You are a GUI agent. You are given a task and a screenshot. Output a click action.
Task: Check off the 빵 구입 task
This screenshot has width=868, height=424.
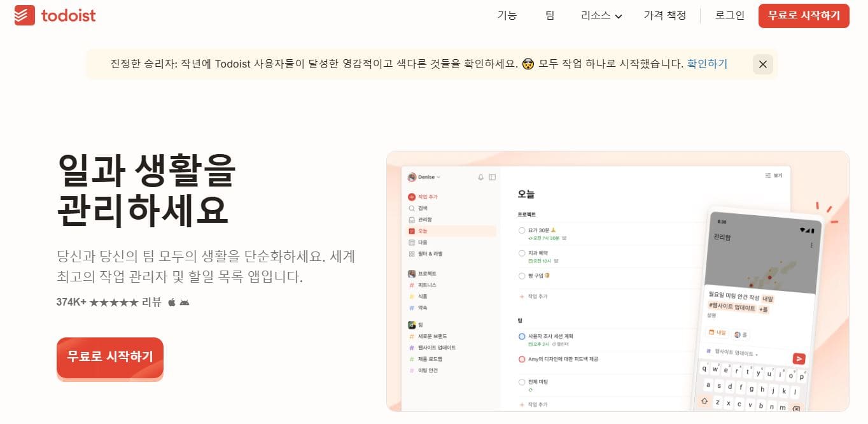[522, 276]
